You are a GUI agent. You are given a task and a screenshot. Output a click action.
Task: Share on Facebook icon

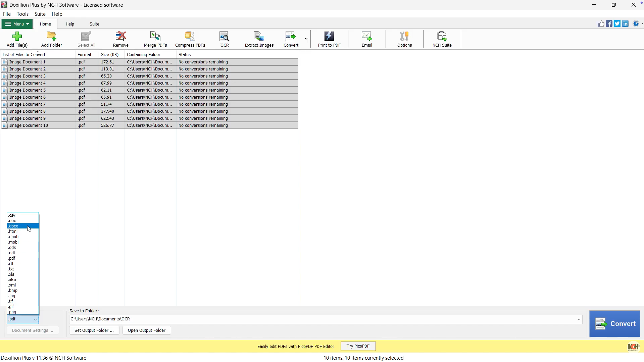coord(609,23)
